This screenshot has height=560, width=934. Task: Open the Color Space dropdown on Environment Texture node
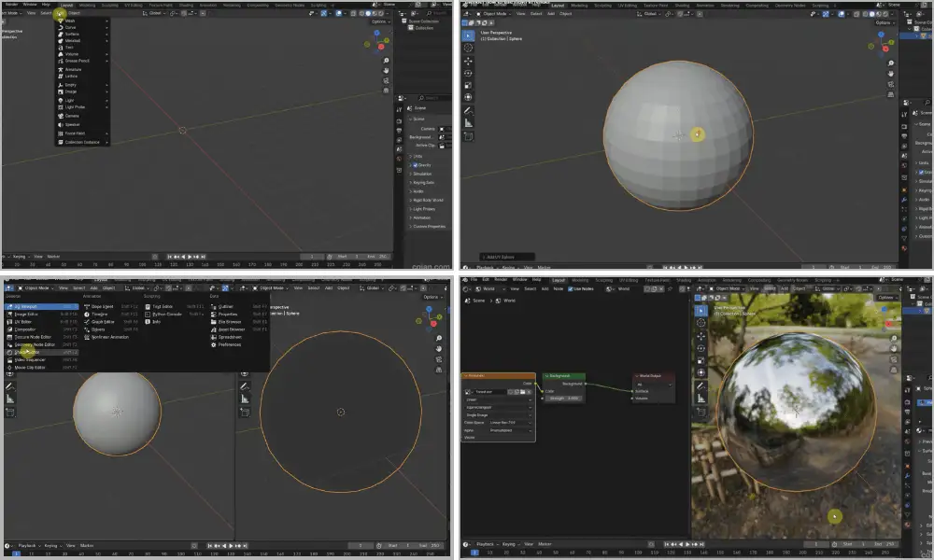click(x=510, y=423)
